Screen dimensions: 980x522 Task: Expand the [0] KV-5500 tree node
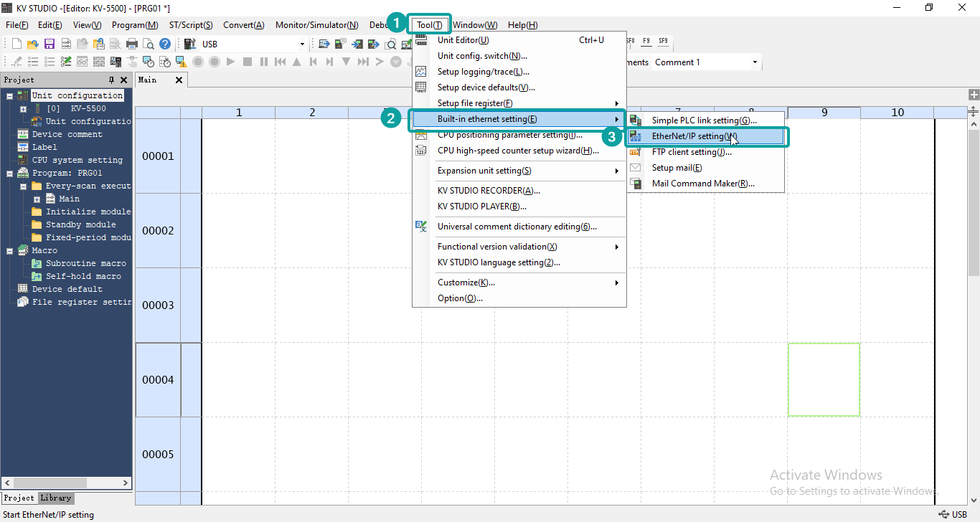pyautogui.click(x=23, y=109)
